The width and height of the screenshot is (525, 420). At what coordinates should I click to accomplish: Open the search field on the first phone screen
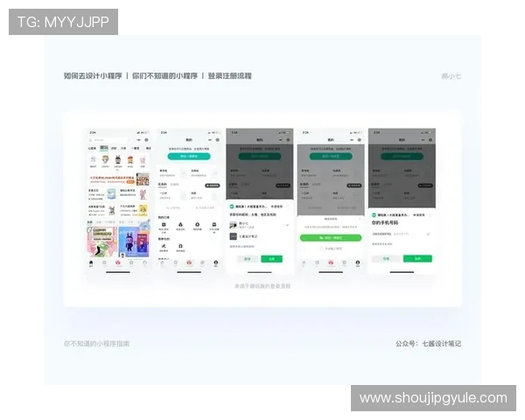pos(108,140)
